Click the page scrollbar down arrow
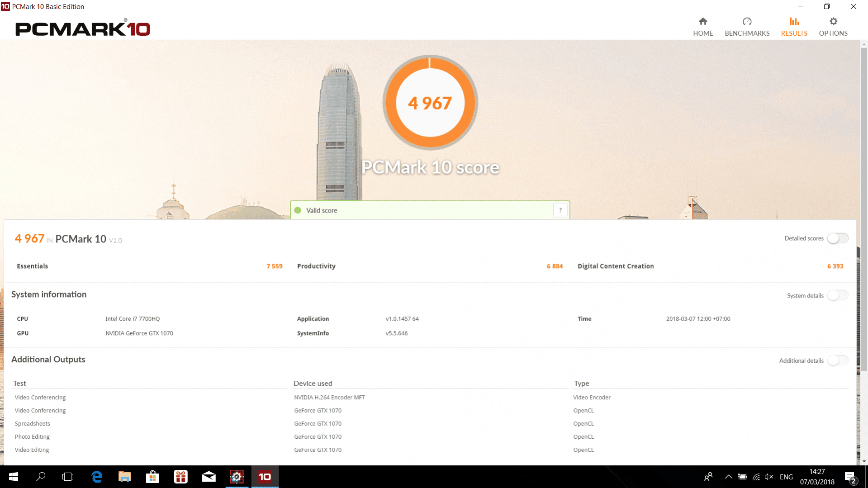868x488 pixels. (864, 461)
